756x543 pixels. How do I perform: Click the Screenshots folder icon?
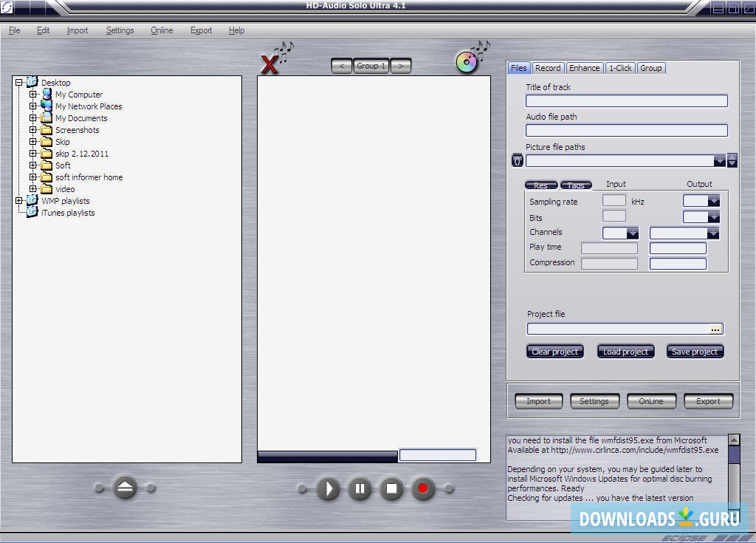point(47,130)
